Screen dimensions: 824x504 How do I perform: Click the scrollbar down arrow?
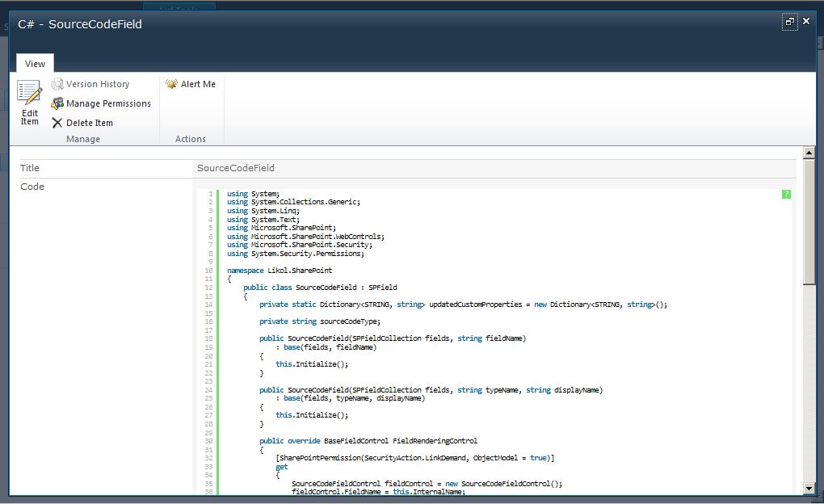pyautogui.click(x=809, y=488)
